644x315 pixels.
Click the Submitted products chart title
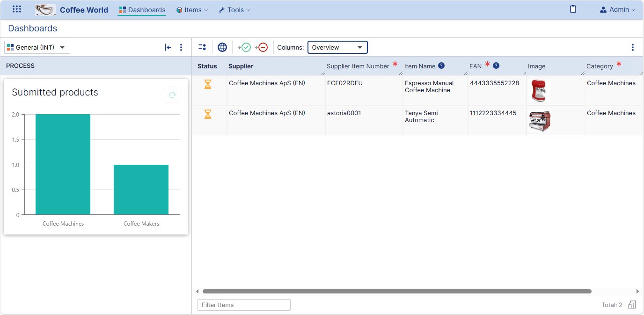pyautogui.click(x=55, y=92)
